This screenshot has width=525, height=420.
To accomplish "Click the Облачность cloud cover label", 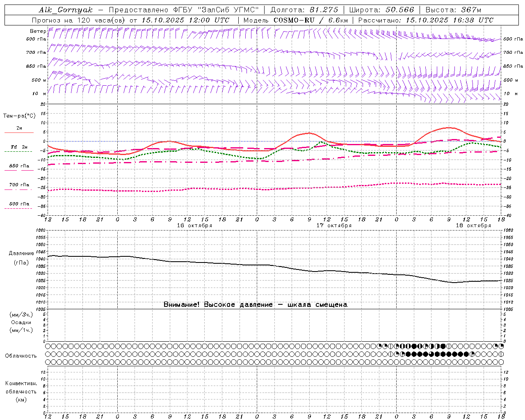I will coord(21,356).
